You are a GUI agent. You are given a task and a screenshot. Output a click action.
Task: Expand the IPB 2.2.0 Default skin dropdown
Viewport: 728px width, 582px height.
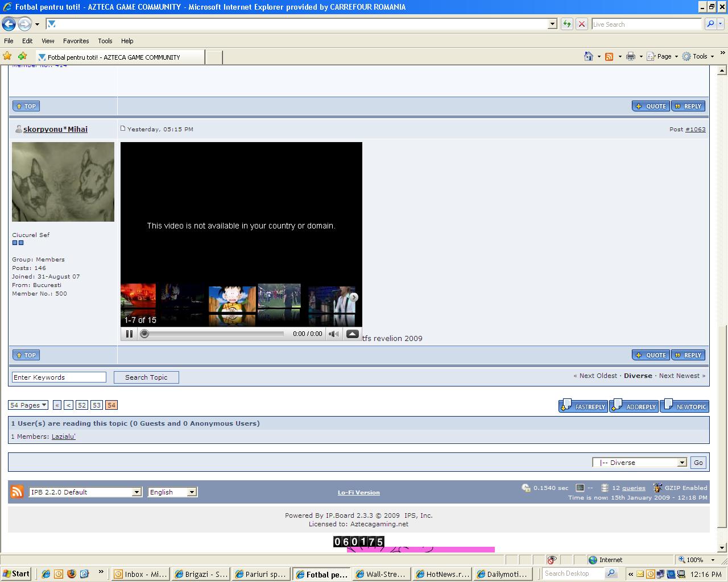point(136,492)
